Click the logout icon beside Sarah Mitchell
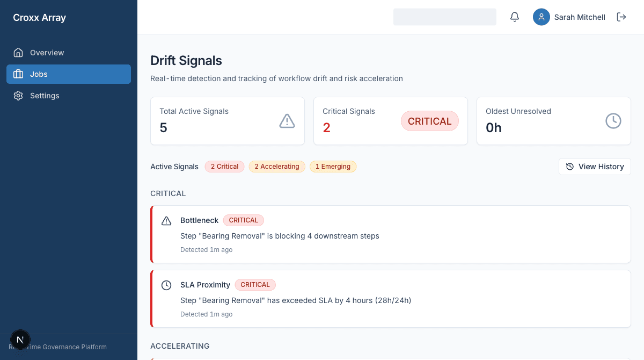The image size is (644, 360). pos(621,17)
